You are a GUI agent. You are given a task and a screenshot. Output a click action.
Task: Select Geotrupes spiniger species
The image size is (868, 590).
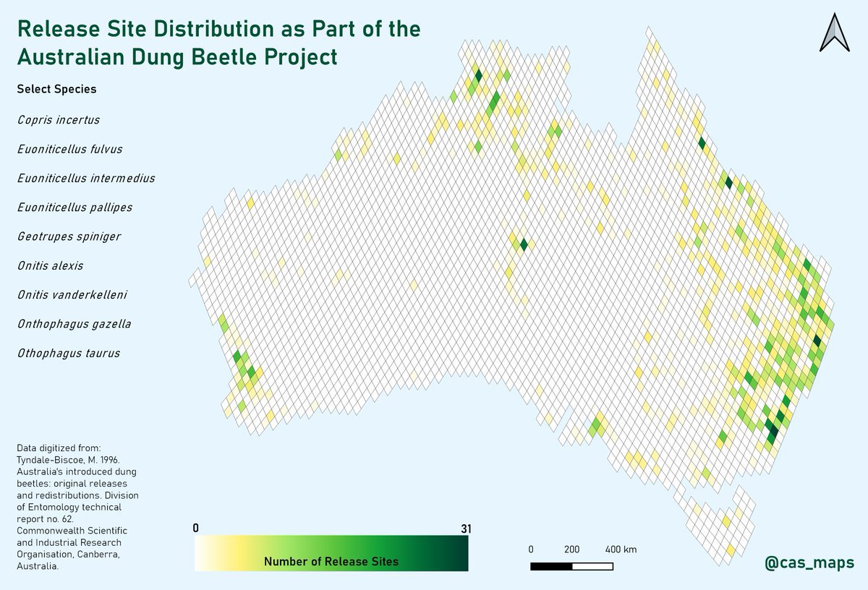coord(69,236)
